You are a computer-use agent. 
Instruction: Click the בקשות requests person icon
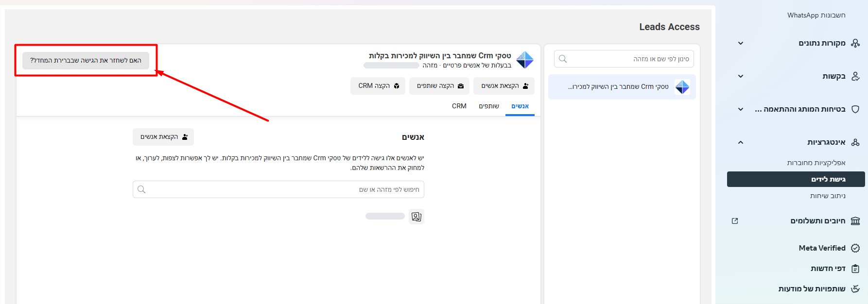pos(855,76)
